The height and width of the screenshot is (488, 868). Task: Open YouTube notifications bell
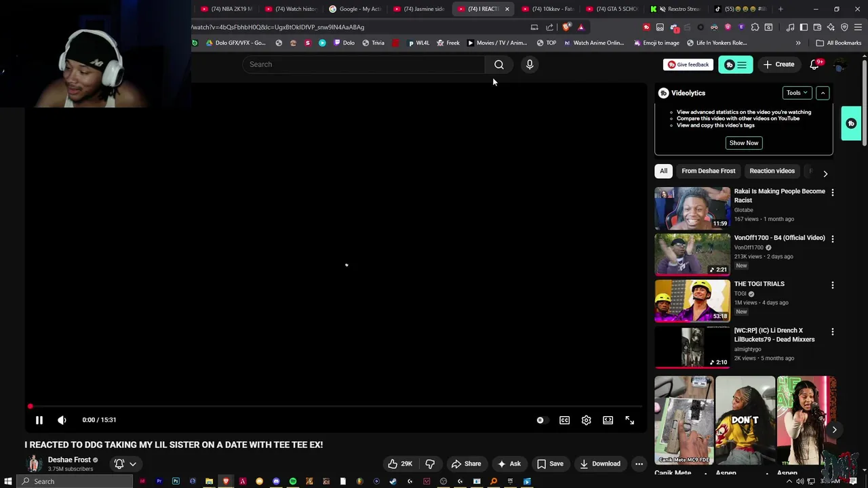tap(815, 64)
